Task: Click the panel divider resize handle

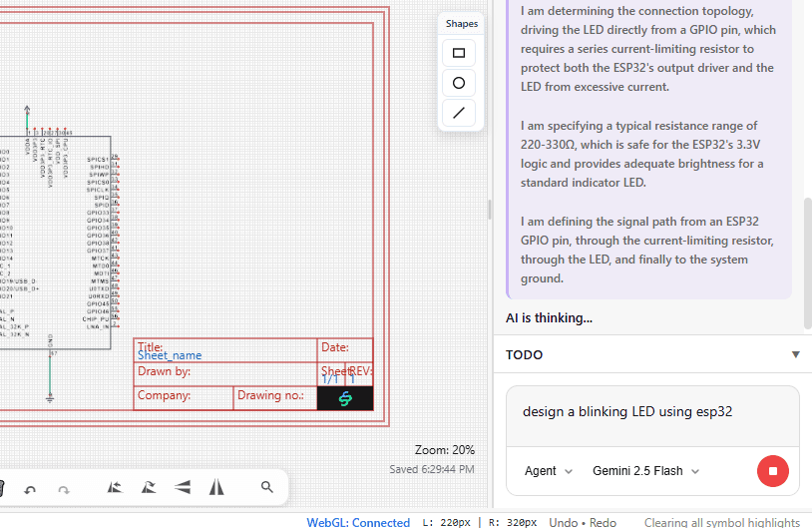Action: pyautogui.click(x=489, y=210)
